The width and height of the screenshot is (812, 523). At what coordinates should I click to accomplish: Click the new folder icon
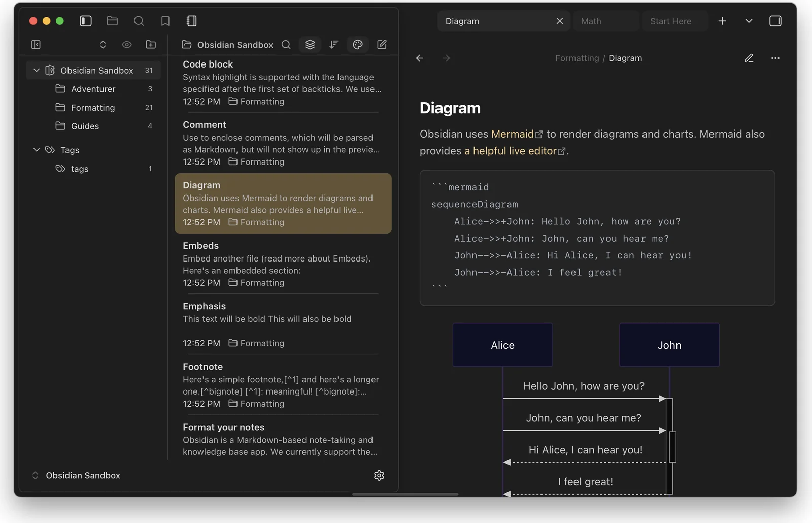coord(151,45)
